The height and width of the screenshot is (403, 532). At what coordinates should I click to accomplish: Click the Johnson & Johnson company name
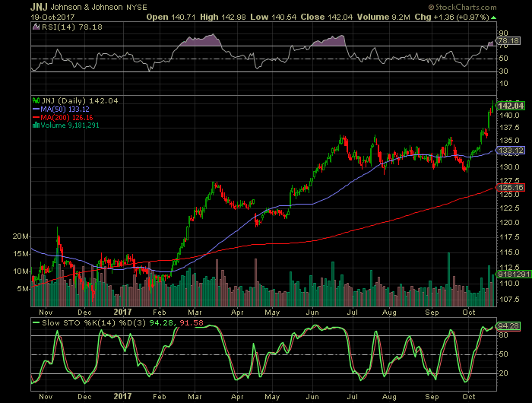(x=87, y=7)
